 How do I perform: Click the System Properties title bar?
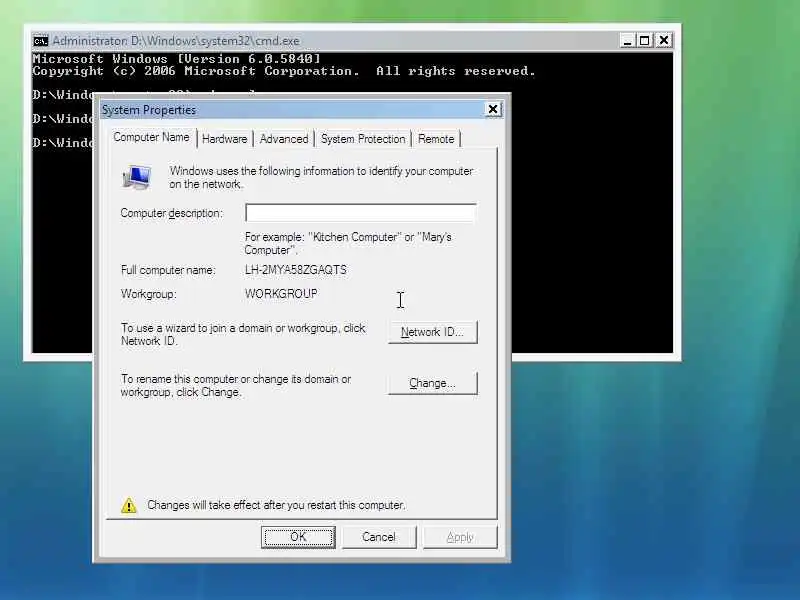click(x=301, y=110)
